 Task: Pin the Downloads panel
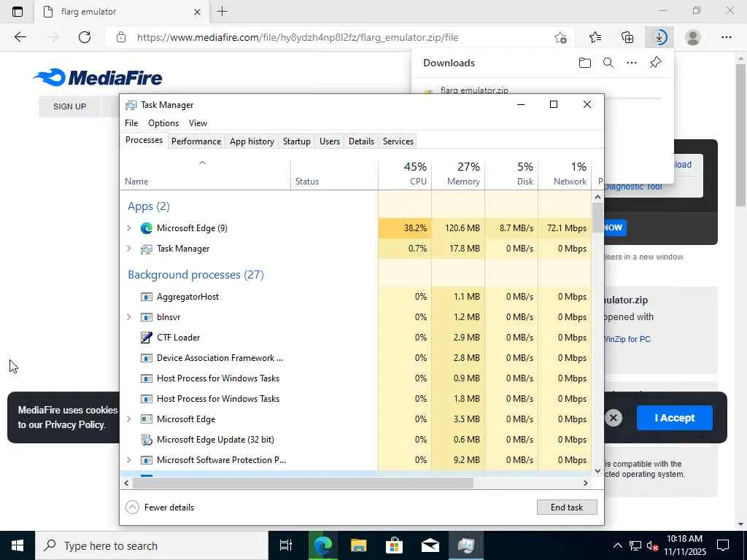tap(656, 63)
